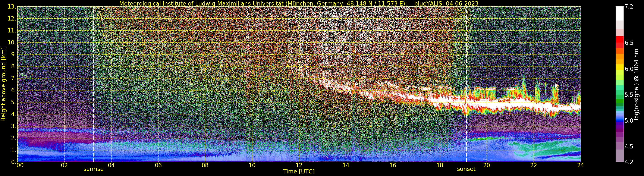
Task: Click the height axis tick label '7.'
Action: tap(13, 79)
